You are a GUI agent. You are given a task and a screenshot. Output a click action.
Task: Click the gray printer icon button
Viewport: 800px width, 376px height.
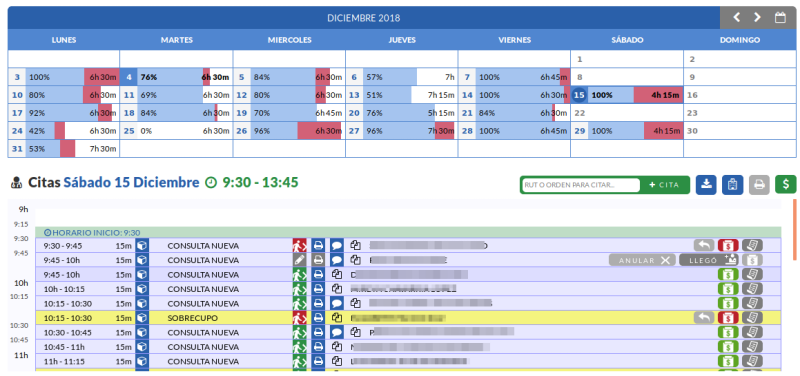tap(759, 185)
